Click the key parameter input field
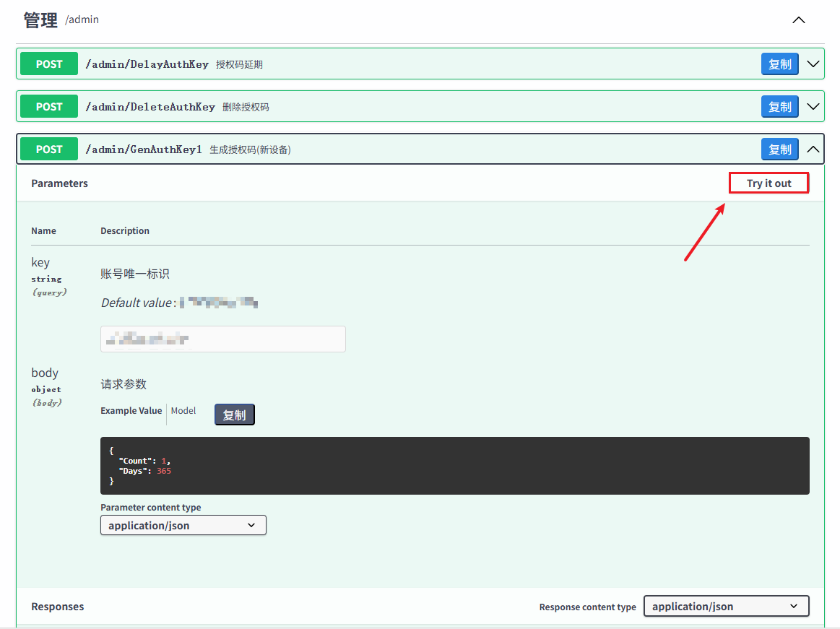 [222, 339]
